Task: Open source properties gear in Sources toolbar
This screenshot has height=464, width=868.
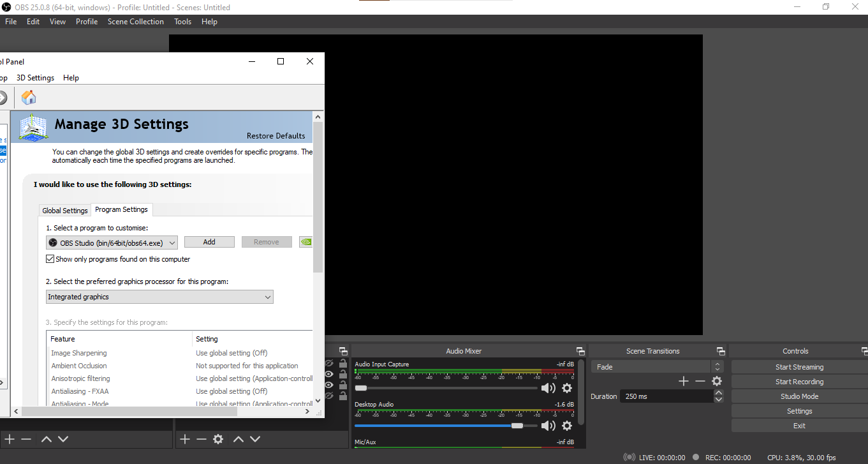Action: pyautogui.click(x=218, y=439)
